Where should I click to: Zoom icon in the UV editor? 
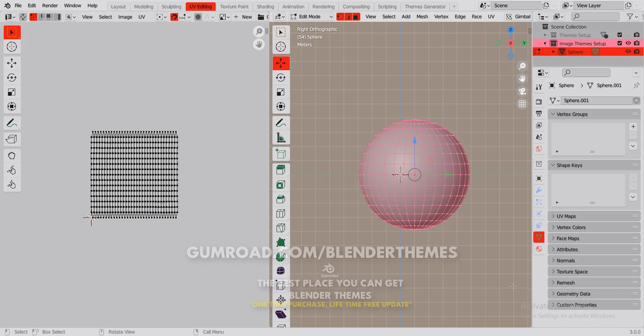point(259,31)
